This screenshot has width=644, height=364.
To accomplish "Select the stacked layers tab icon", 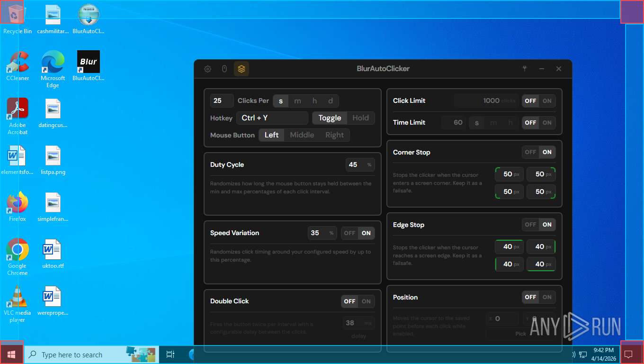I will [x=241, y=69].
